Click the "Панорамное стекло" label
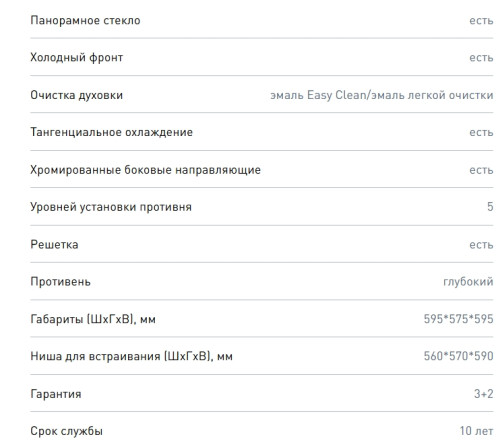 85,21
